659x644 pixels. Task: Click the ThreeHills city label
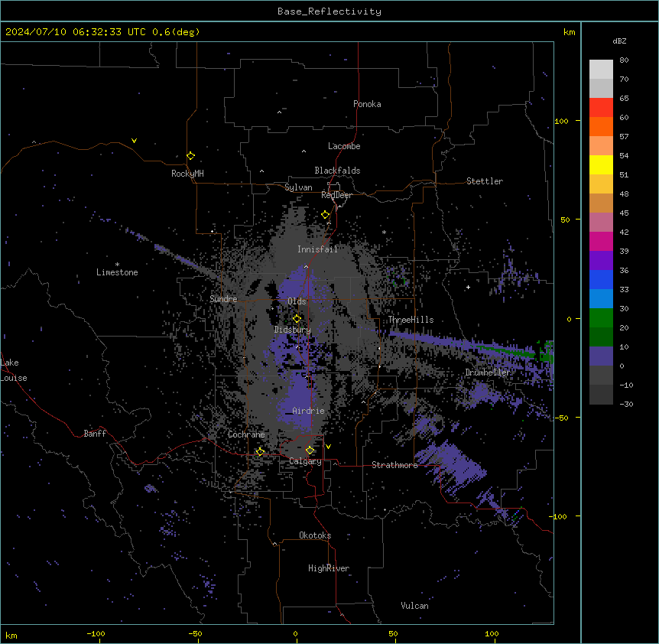[411, 320]
